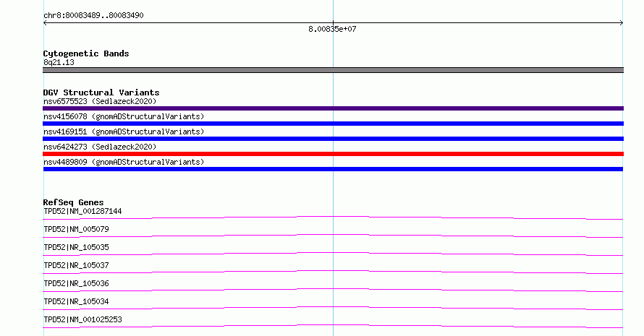644x336 pixels.
Task: Click the 8.00835e+07 ruler tick label
Action: (332, 29)
